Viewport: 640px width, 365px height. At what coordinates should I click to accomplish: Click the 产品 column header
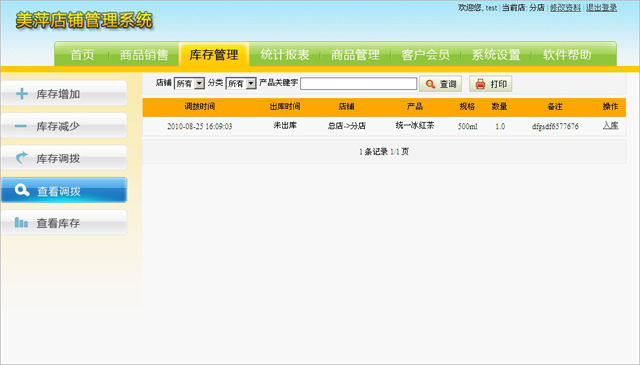coord(415,107)
